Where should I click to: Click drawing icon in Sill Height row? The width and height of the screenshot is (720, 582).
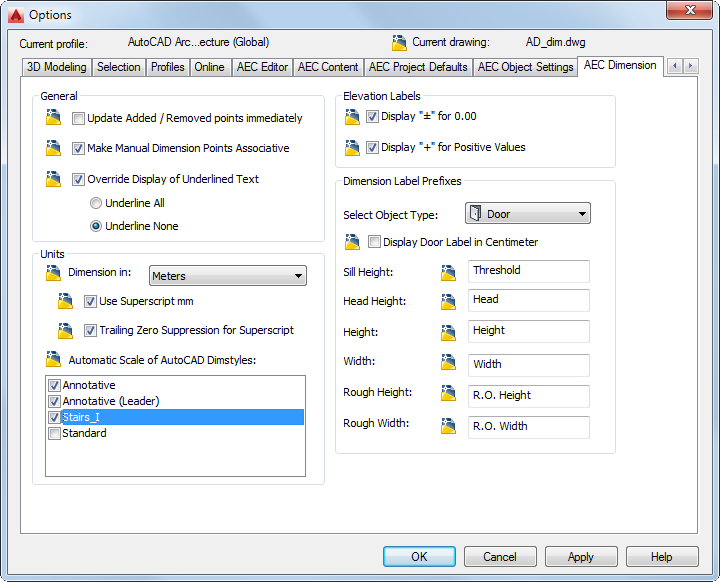(x=448, y=272)
